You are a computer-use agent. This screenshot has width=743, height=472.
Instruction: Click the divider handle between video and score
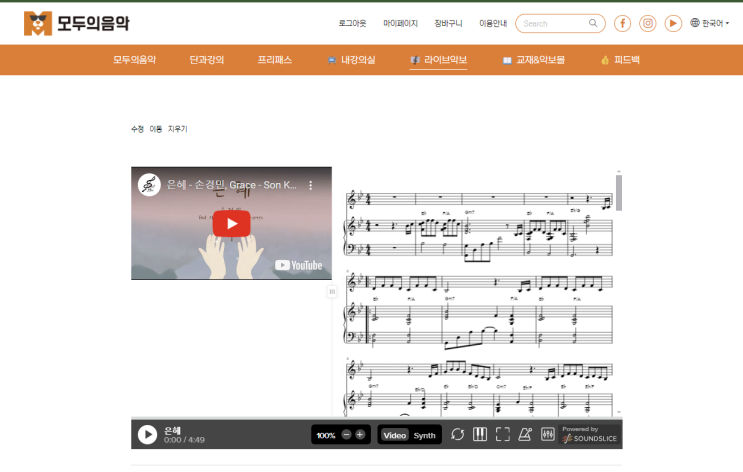tap(332, 292)
